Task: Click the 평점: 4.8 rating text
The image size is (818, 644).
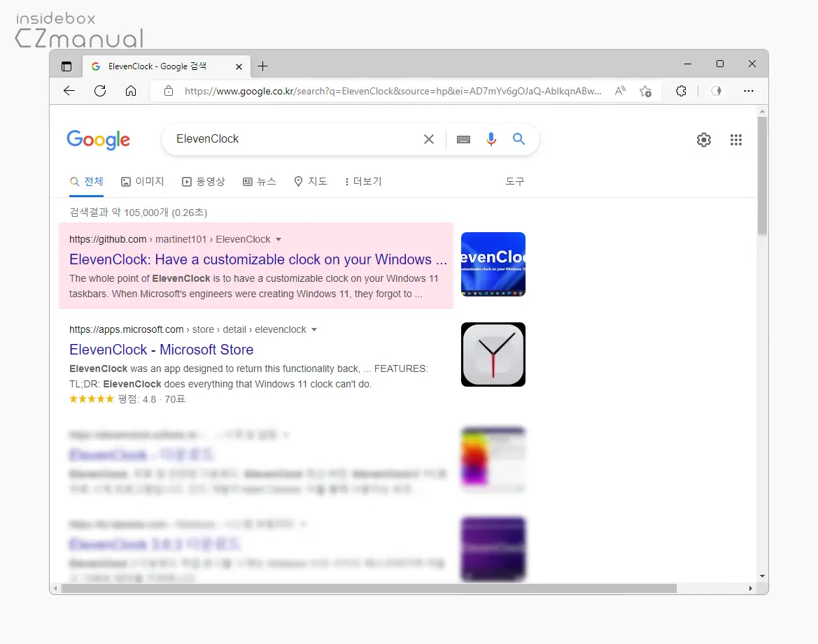Action: [x=136, y=399]
